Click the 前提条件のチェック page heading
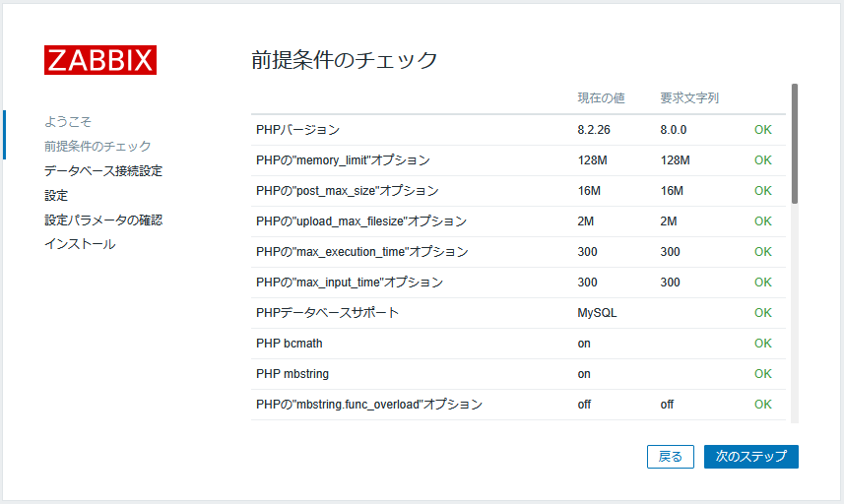The width and height of the screenshot is (844, 504). (345, 60)
